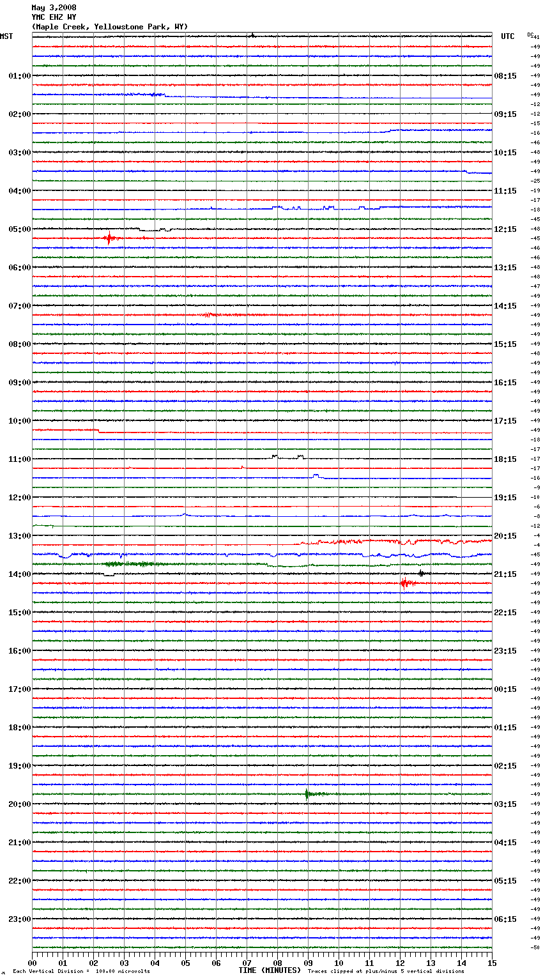Select the 'YMC EHZ WY' station code text
The width and height of the screenshot is (543, 980).
pos(54,17)
